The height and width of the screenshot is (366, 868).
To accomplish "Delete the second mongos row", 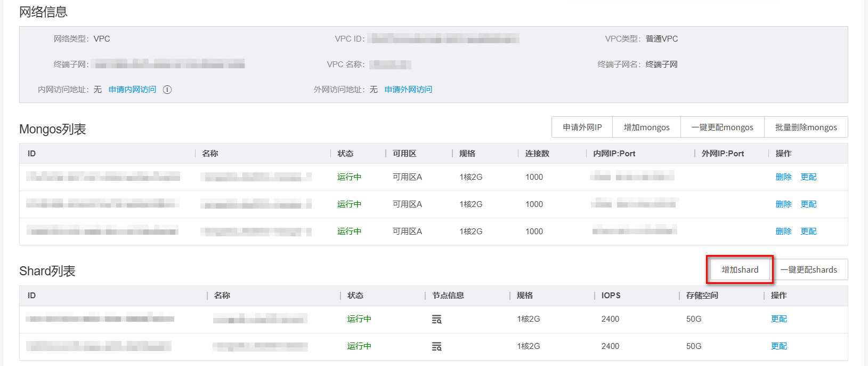I will [783, 204].
